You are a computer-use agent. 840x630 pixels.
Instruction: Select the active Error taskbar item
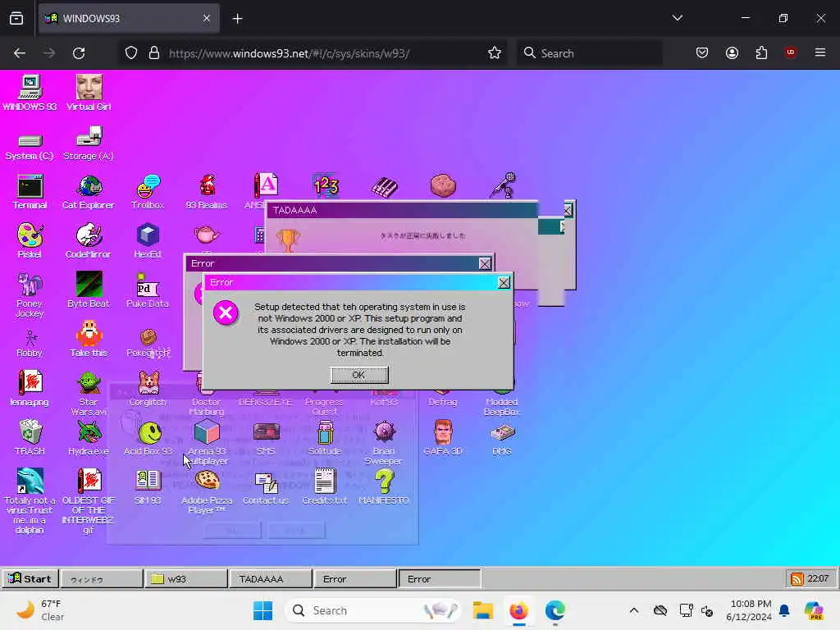tap(440, 579)
